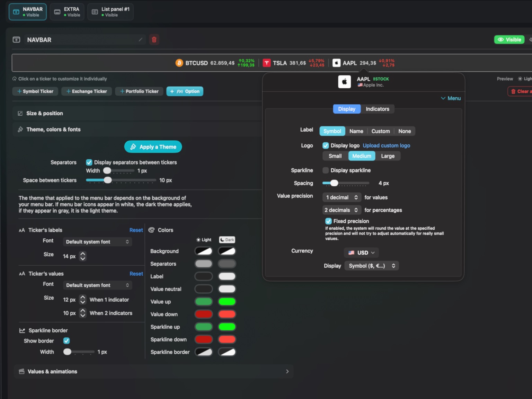532x399 pixels.
Task: Select the Dark color column header
Action: (x=227, y=240)
